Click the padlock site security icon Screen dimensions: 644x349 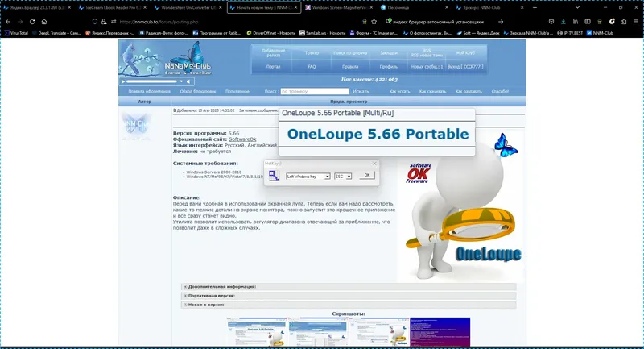(x=104, y=22)
